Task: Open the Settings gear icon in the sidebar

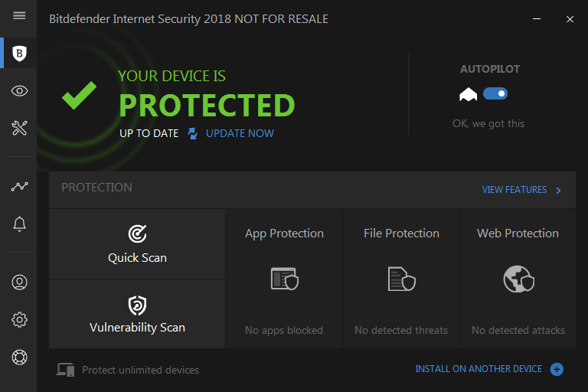Action: [19, 319]
